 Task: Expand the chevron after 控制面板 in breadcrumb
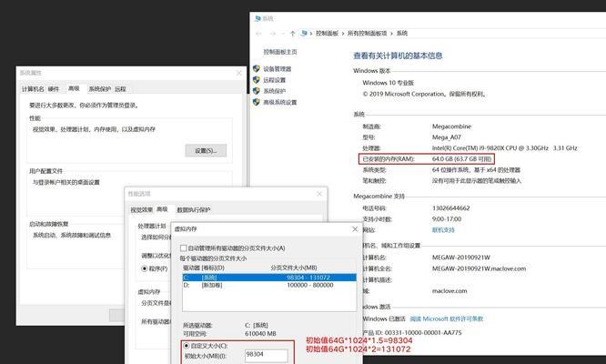[343, 34]
